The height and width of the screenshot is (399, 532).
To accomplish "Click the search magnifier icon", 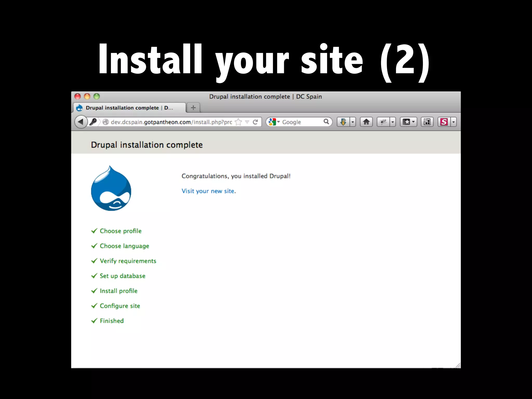I will (x=326, y=122).
